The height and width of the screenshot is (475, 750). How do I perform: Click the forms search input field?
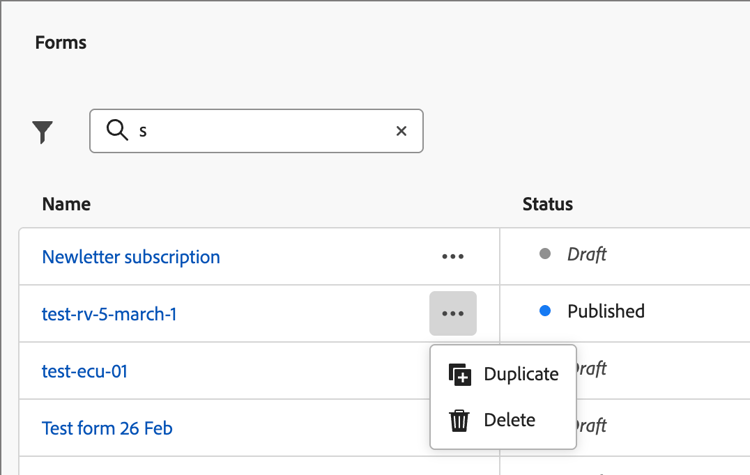click(260, 131)
